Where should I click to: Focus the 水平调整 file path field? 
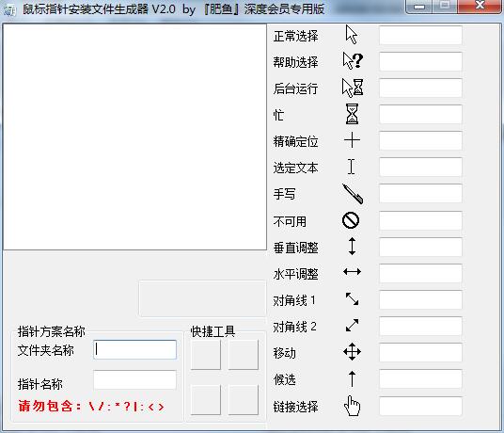pyautogui.click(x=420, y=273)
